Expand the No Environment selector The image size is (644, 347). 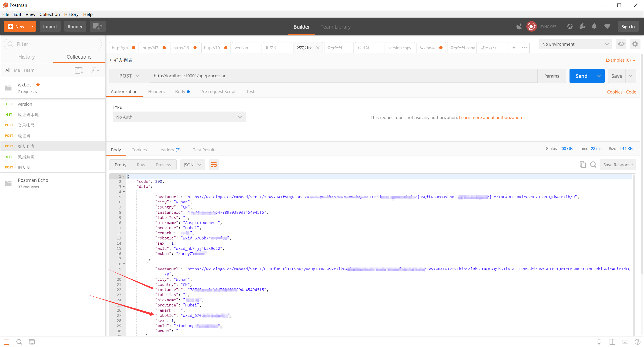pyautogui.click(x=575, y=44)
